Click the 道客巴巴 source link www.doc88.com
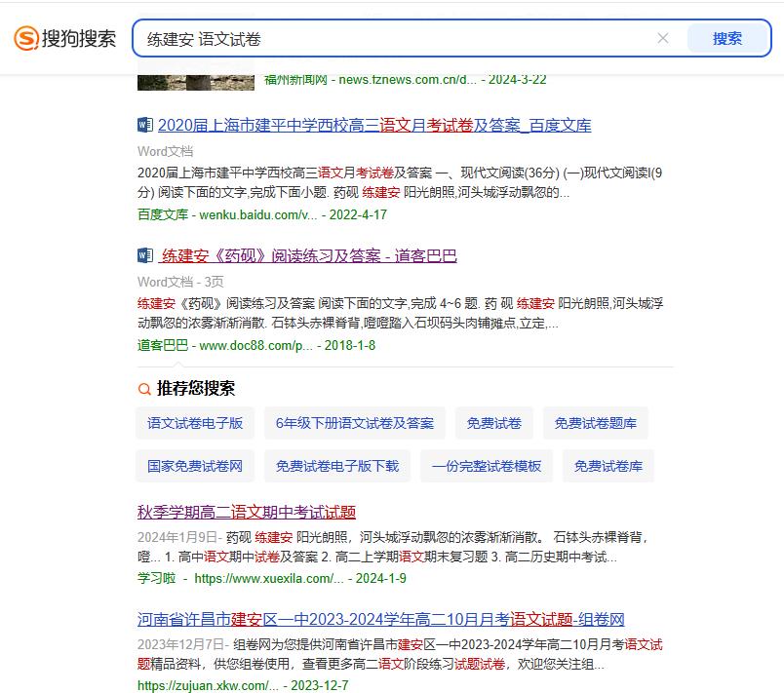 225,345
